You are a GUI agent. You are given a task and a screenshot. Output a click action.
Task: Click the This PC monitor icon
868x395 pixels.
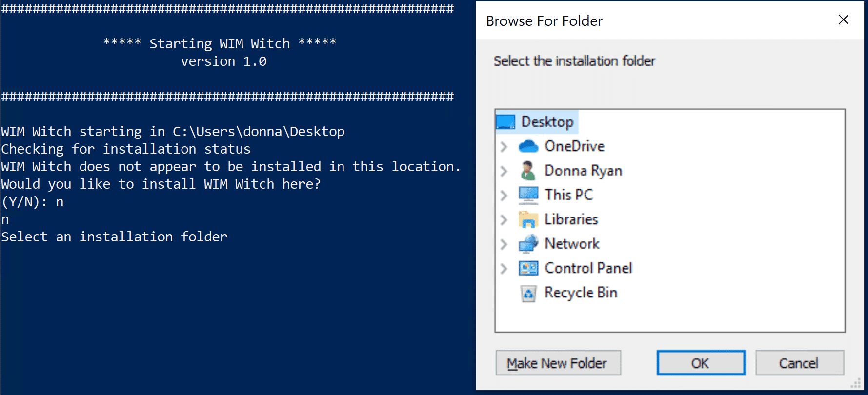click(x=528, y=195)
